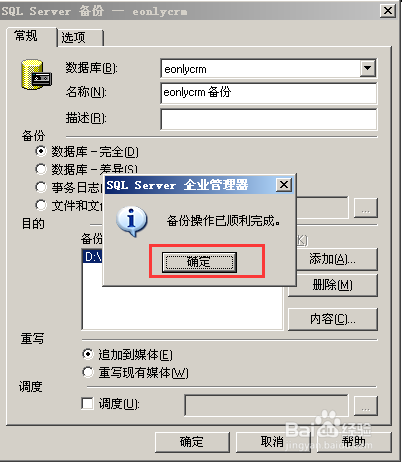Close the SQL Server 备份 window
This screenshot has height=463, width=402.
pos(388,11)
